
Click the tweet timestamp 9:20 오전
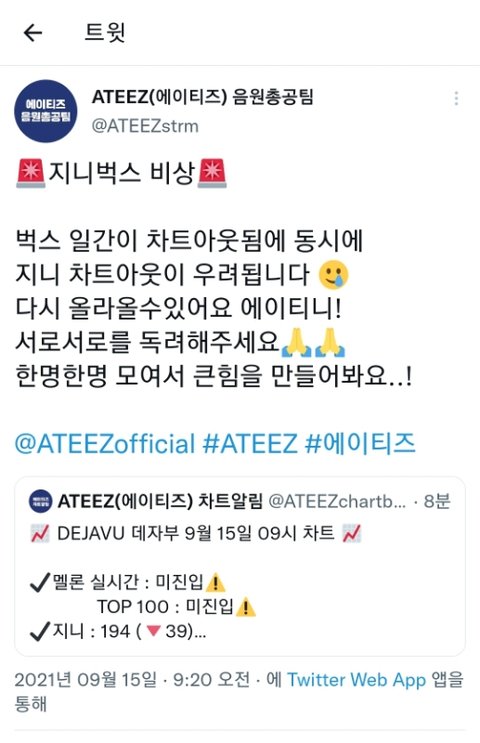point(211,680)
